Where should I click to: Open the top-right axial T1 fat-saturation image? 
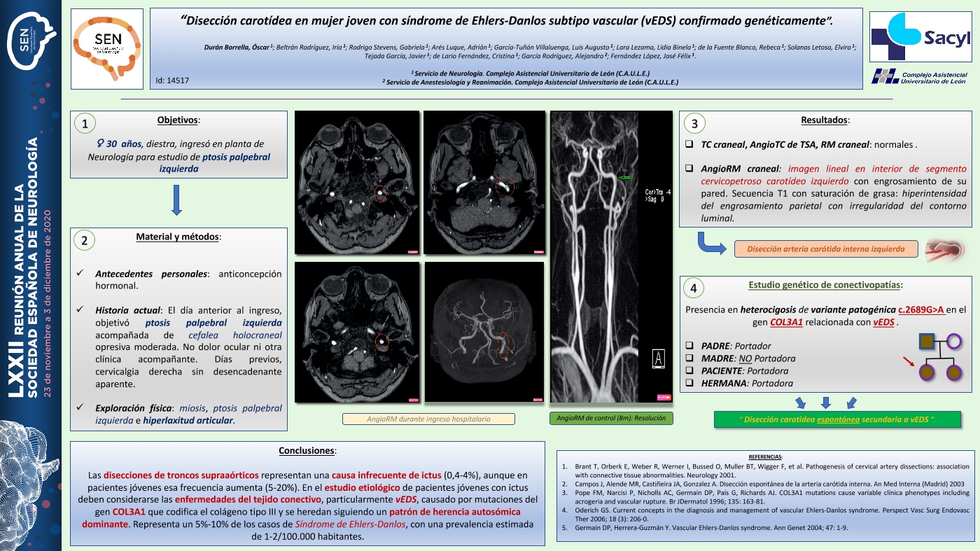click(484, 182)
